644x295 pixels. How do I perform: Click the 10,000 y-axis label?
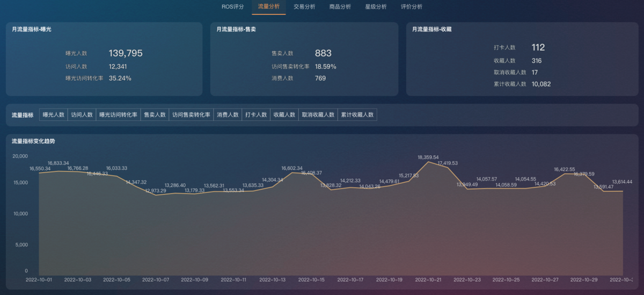(x=20, y=213)
